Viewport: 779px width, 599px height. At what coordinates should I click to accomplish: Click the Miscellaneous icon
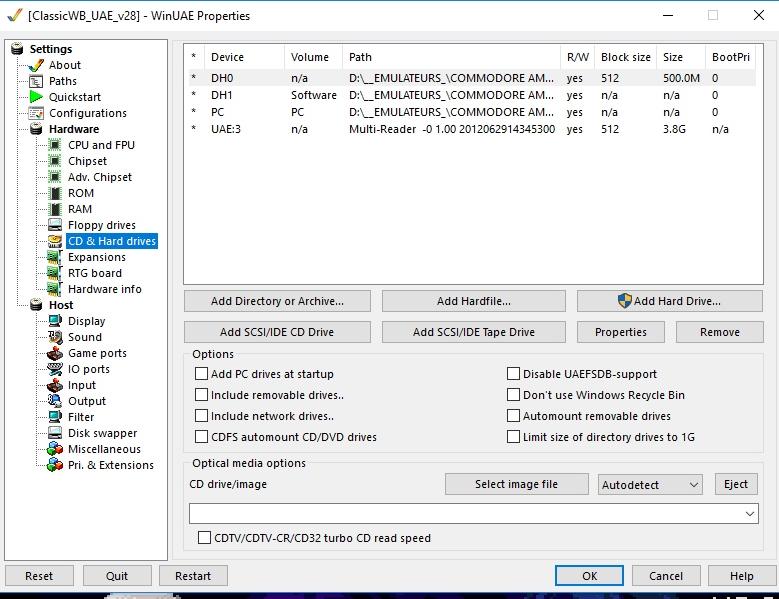pyautogui.click(x=55, y=449)
